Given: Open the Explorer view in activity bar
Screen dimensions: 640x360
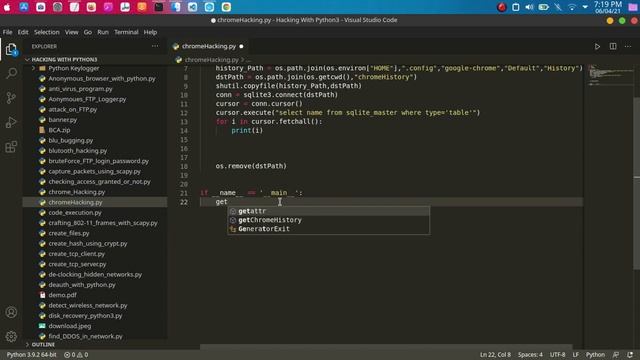Looking at the screenshot, I should tap(11, 50).
